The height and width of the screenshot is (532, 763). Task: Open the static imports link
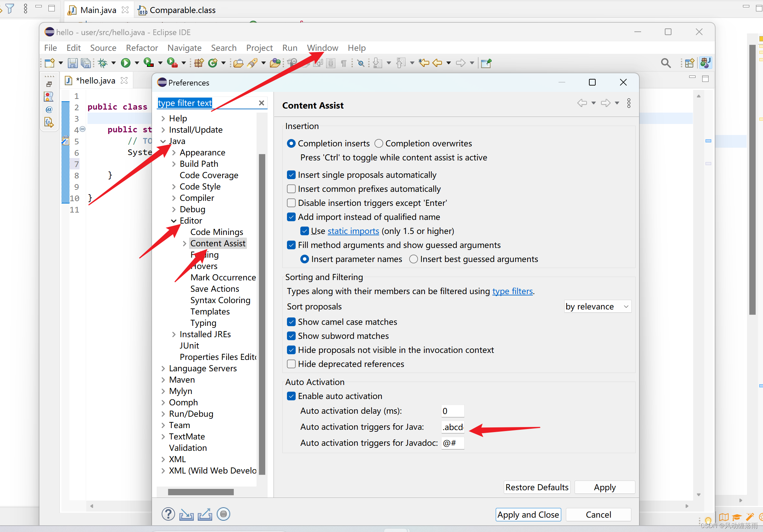coord(353,231)
